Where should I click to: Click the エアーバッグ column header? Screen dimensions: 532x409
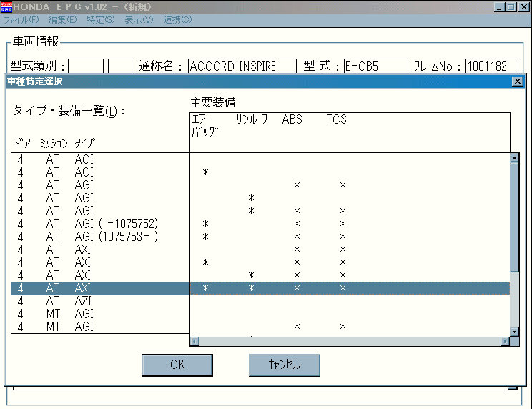[205, 125]
